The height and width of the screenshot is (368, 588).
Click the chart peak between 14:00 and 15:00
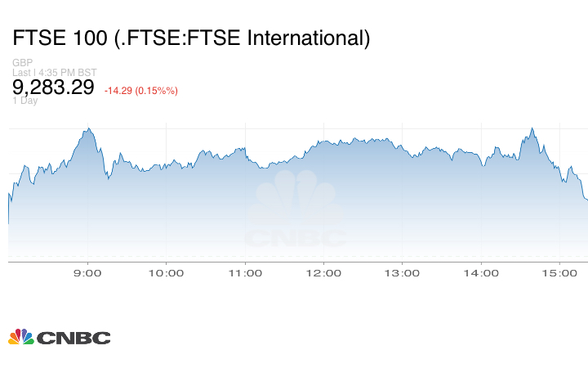tap(532, 128)
